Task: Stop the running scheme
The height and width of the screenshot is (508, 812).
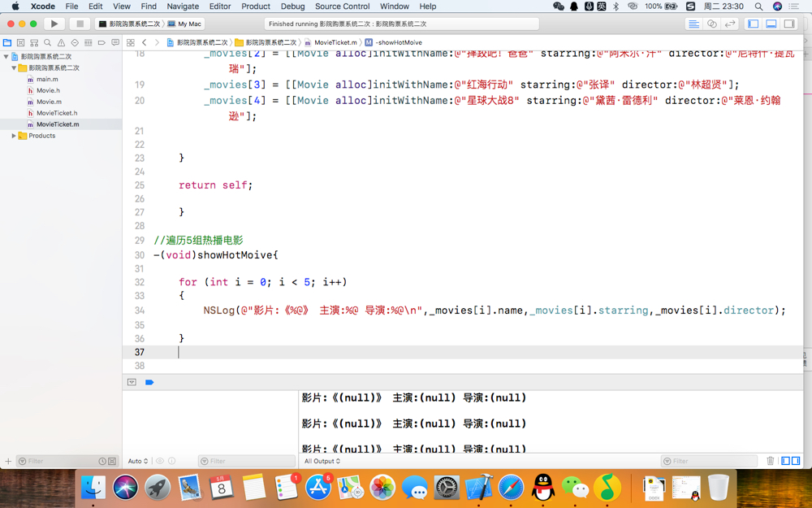Action: (80, 24)
